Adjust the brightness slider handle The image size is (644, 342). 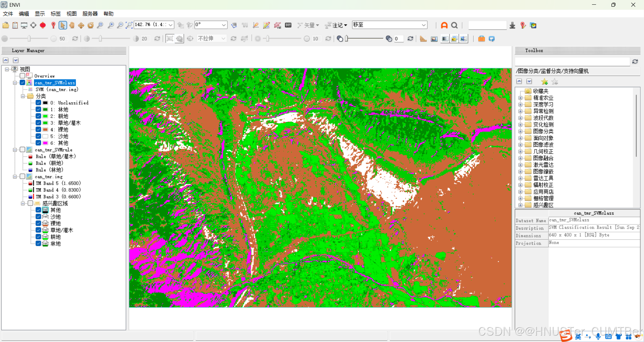pos(29,39)
